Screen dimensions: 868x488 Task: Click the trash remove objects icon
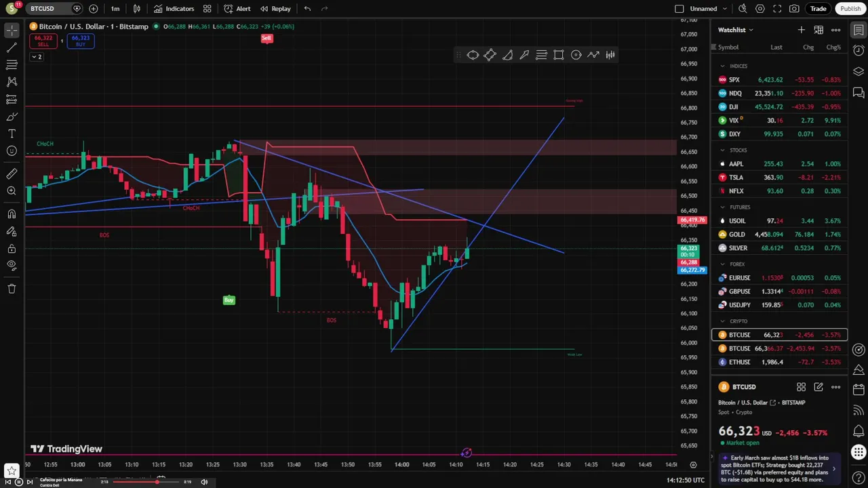point(12,289)
